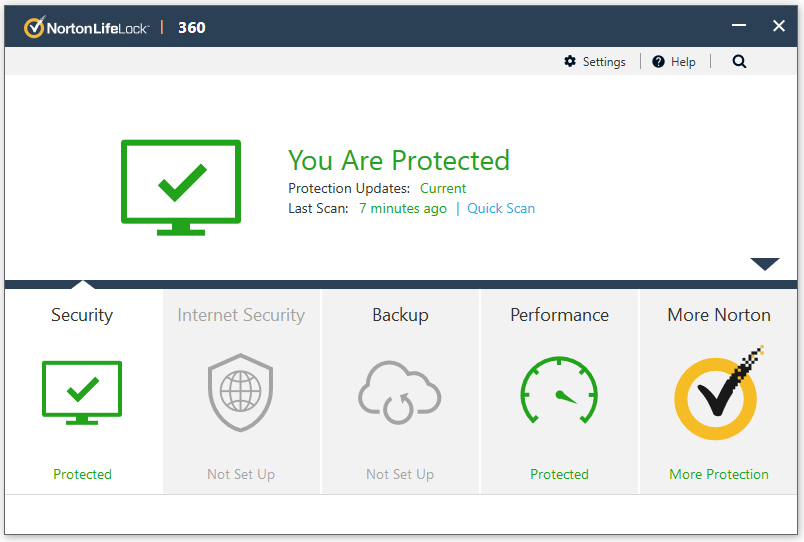Select the Security tab heading
Screen dimensions: 804x542
coord(82,315)
